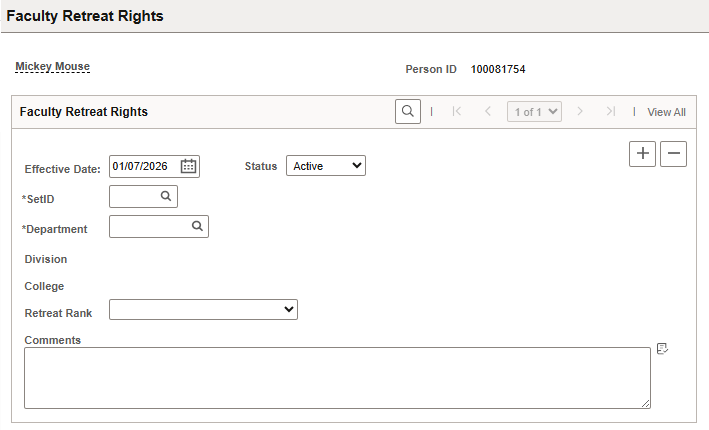Add a new row with plus button
This screenshot has width=709, height=430.
643,154
